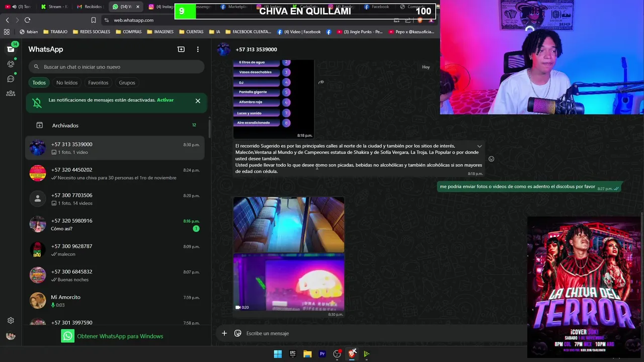Image resolution: width=644 pixels, height=362 pixels.
Task: Open the TRABAJO bookmarks folder
Action: click(x=55, y=32)
